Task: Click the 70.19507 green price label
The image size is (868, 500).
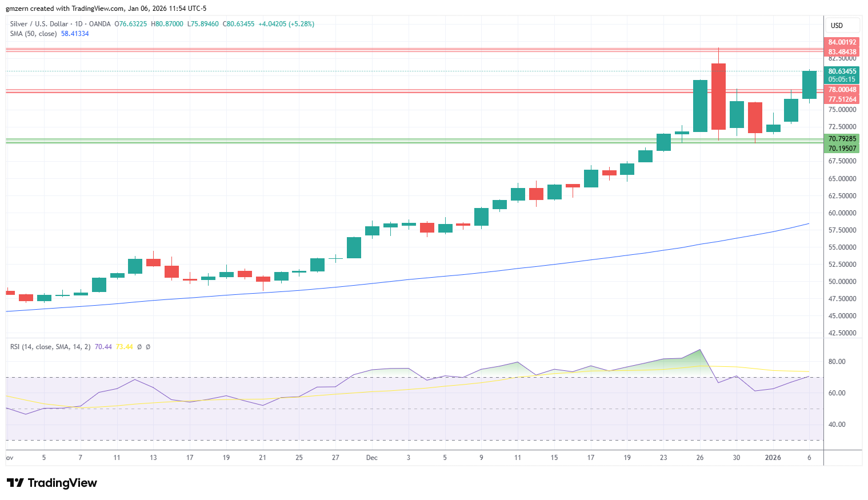Action: click(842, 149)
